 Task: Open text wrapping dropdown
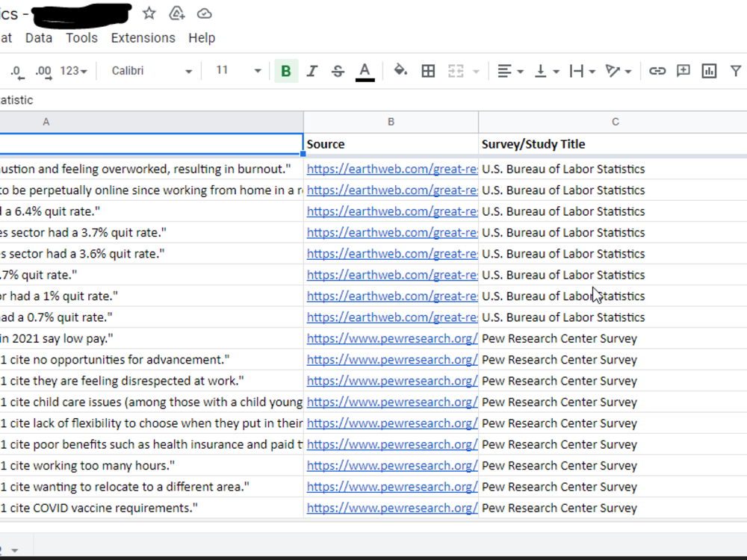582,71
